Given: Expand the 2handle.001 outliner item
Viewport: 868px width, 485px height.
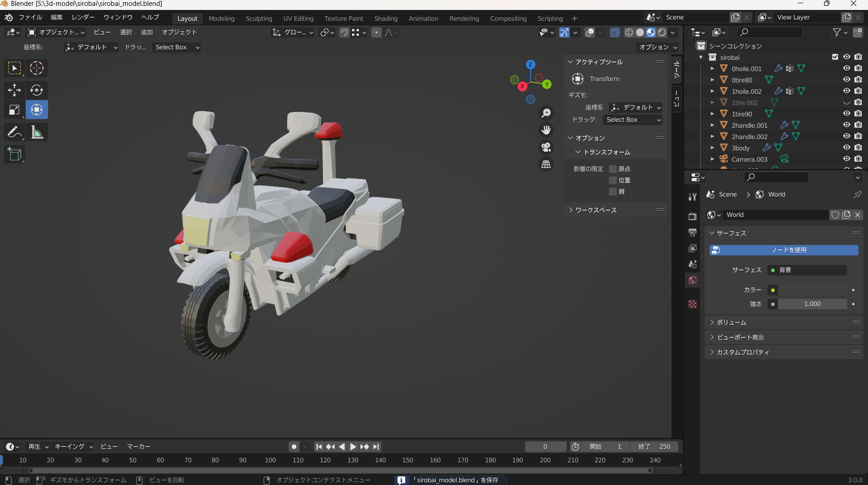Looking at the screenshot, I should (713, 125).
